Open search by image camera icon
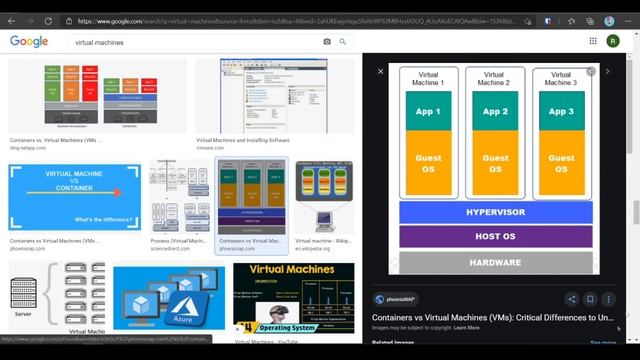 click(x=327, y=42)
